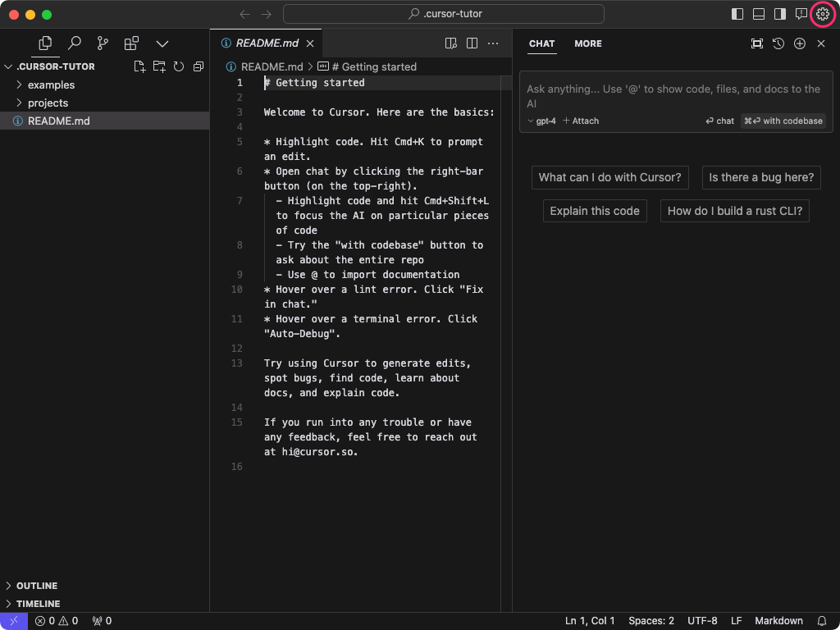Click the .cursor-tutor command center search box
Viewport: 840px width, 630px height.
[x=444, y=14]
